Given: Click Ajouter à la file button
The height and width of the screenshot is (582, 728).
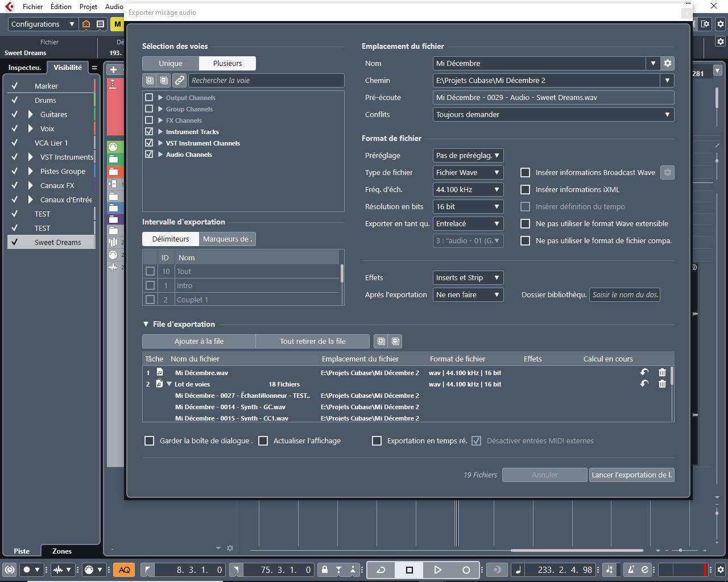Looking at the screenshot, I should click(199, 341).
